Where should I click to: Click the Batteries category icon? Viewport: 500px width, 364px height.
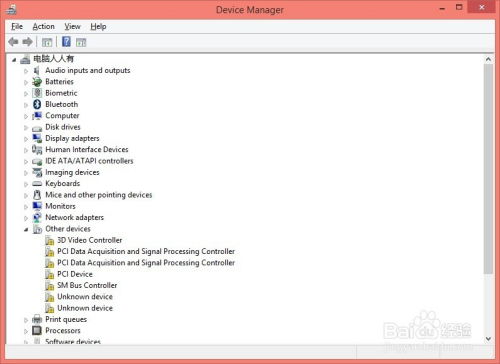click(37, 82)
